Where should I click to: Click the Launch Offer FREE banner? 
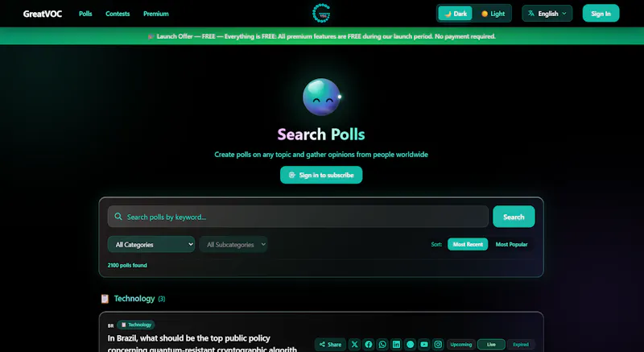pos(322,36)
